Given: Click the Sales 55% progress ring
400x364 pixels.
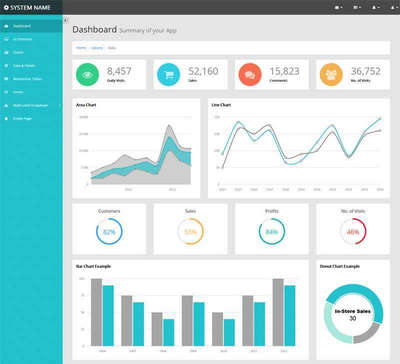Looking at the screenshot, I should tap(190, 232).
